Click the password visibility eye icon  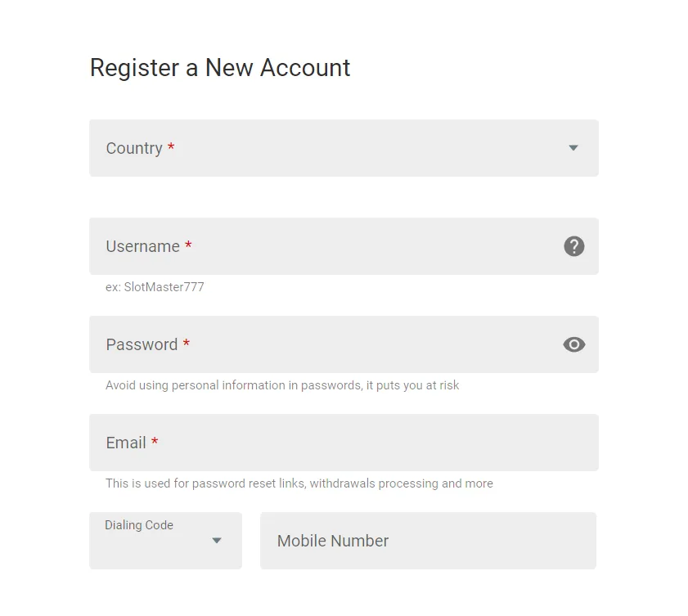[x=573, y=344]
